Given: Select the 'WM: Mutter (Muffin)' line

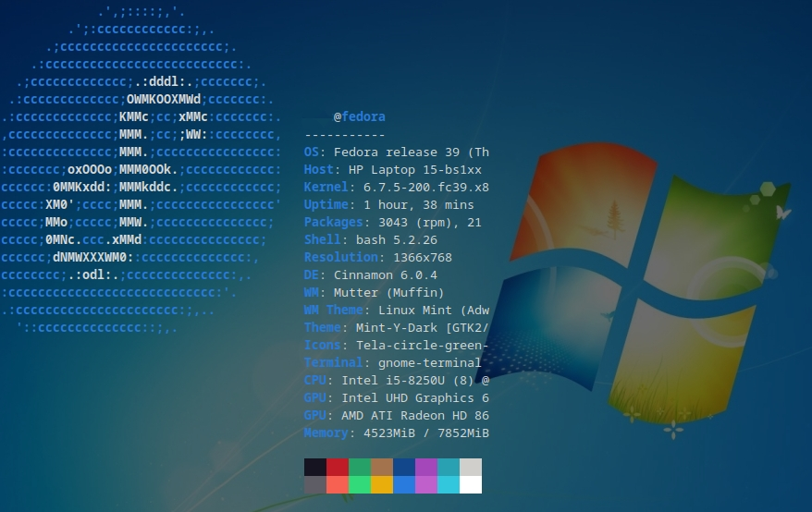Looking at the screenshot, I should [x=375, y=293].
